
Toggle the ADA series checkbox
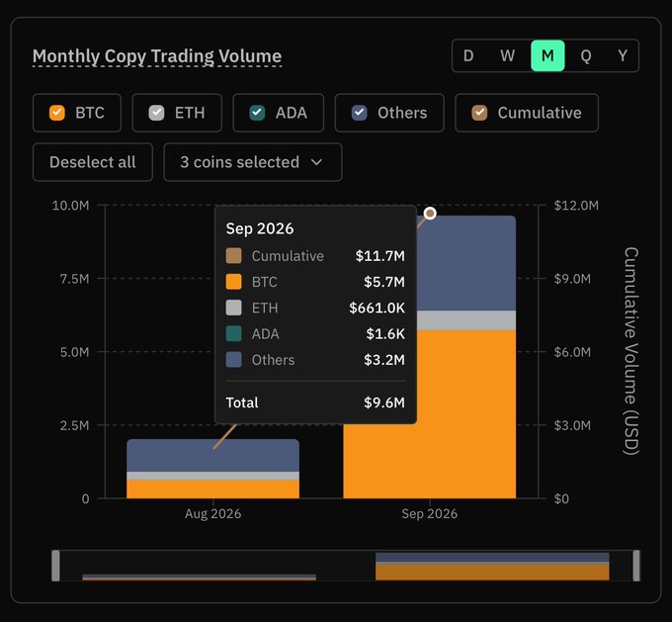pyautogui.click(x=257, y=113)
